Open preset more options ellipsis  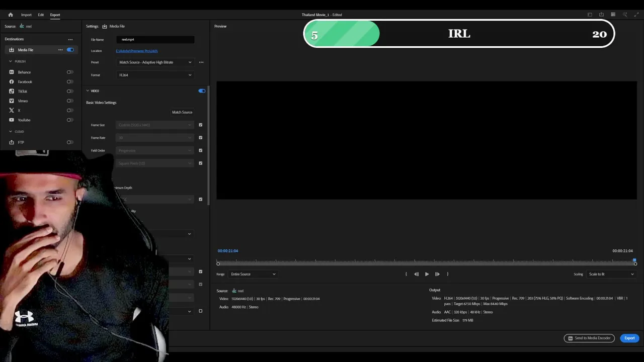click(x=201, y=62)
